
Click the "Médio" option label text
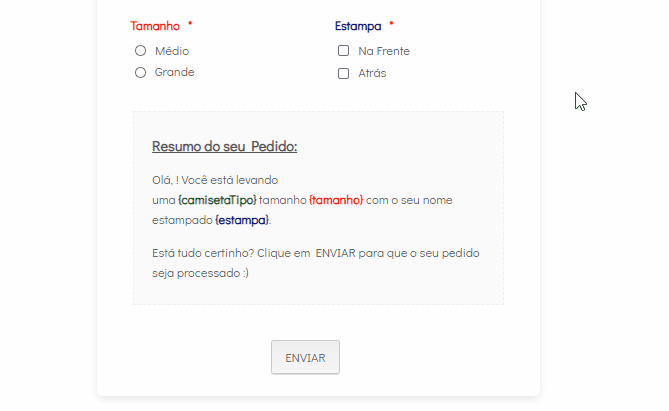coord(172,51)
